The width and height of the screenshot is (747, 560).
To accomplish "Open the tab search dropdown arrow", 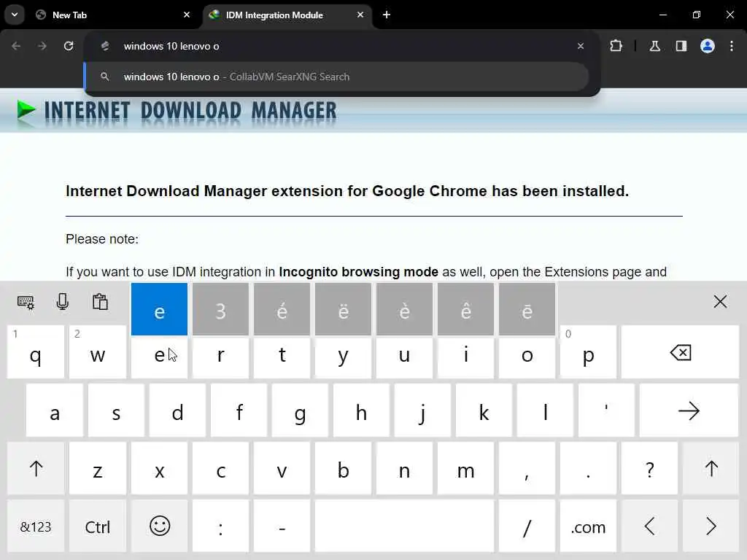I will tap(15, 15).
